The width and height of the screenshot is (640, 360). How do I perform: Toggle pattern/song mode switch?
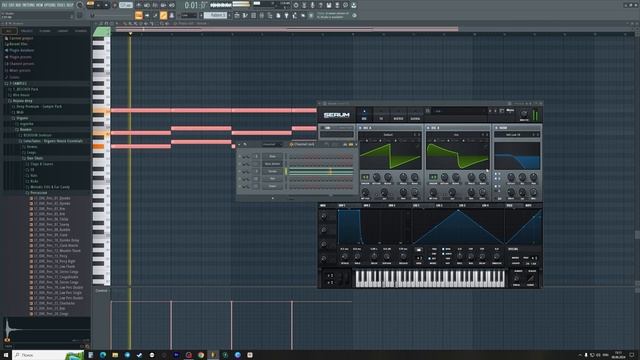[x=90, y=5]
